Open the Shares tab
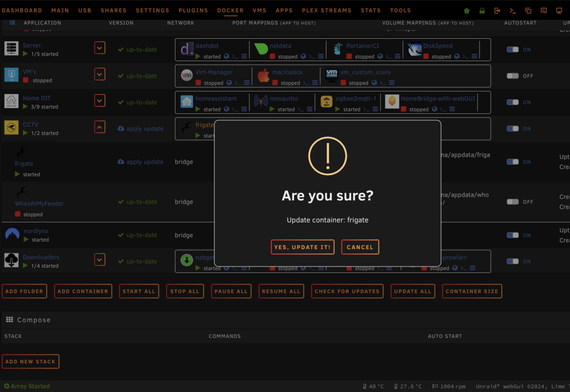Image resolution: width=570 pixels, height=392 pixels. pos(114,10)
